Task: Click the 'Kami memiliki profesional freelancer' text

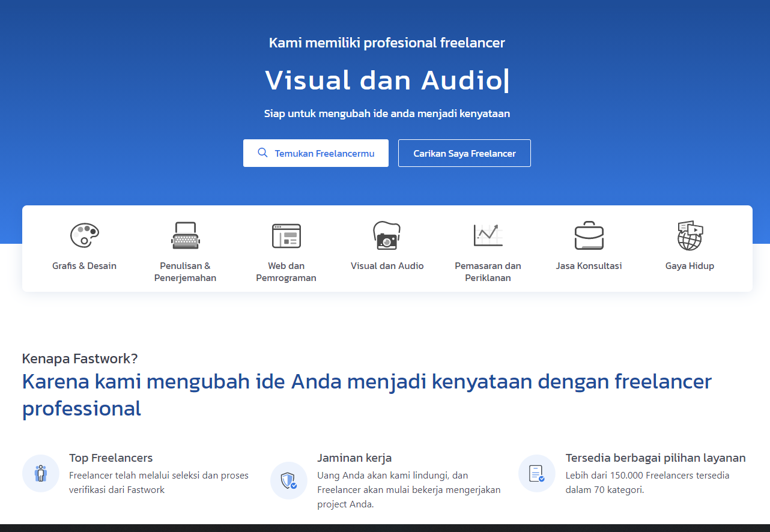Action: tap(387, 43)
